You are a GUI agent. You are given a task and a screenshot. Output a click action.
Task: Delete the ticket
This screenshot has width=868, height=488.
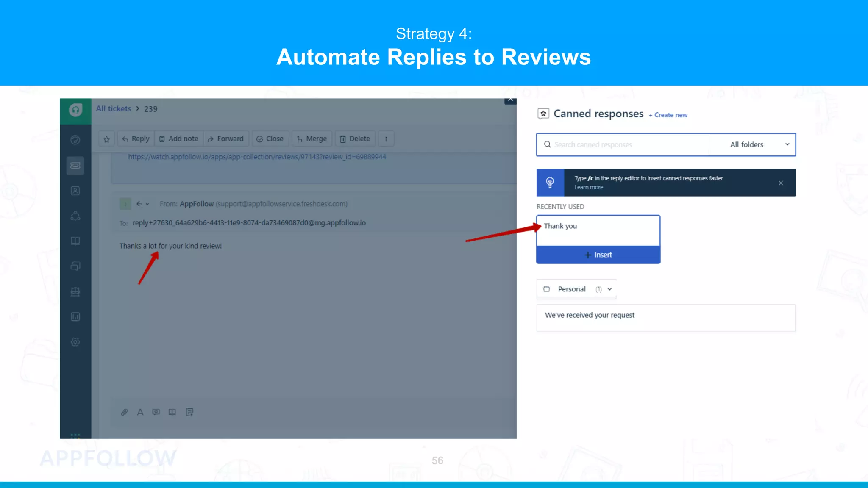[x=355, y=139]
